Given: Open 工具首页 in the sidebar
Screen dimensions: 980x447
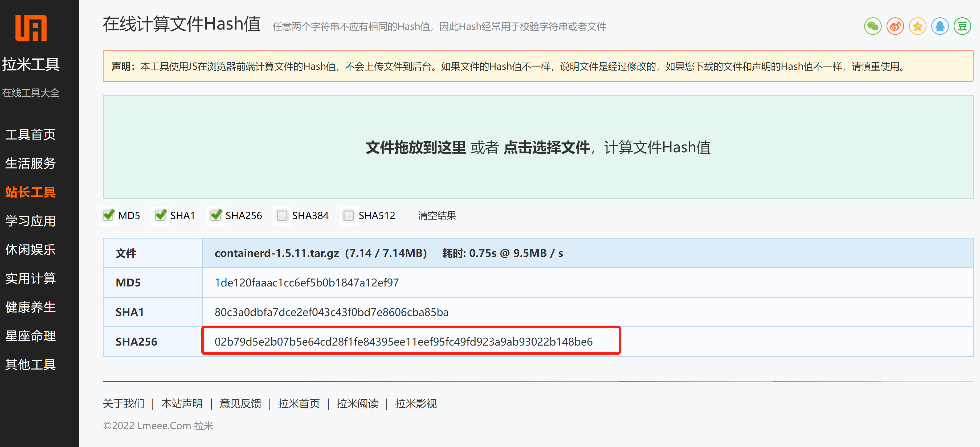Looking at the screenshot, I should click(x=30, y=134).
